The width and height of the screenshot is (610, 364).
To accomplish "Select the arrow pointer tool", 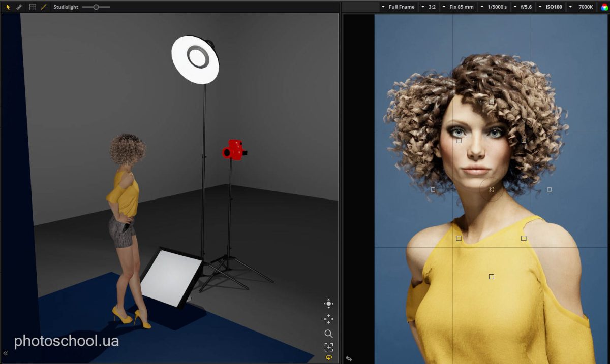I will (x=8, y=7).
